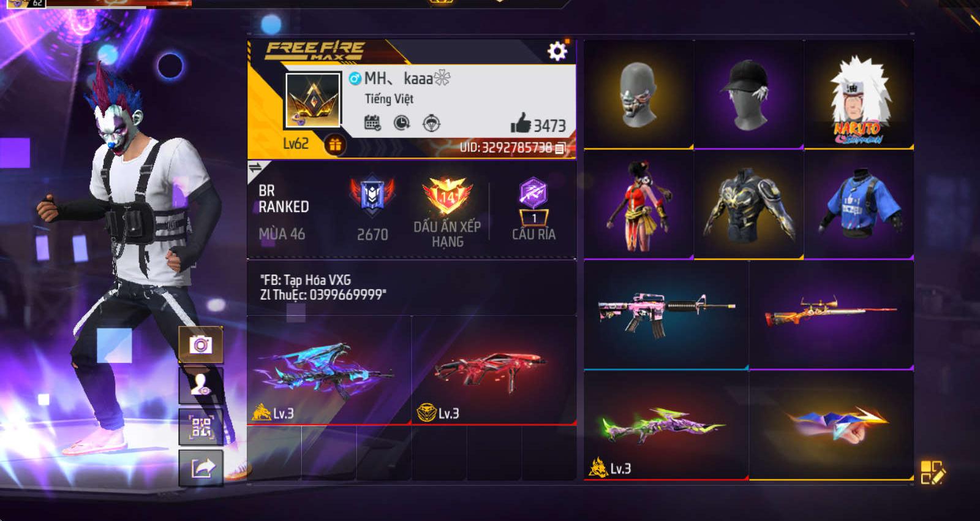Copy the UID number icon
Screen dimensions: 980x521
(560, 148)
